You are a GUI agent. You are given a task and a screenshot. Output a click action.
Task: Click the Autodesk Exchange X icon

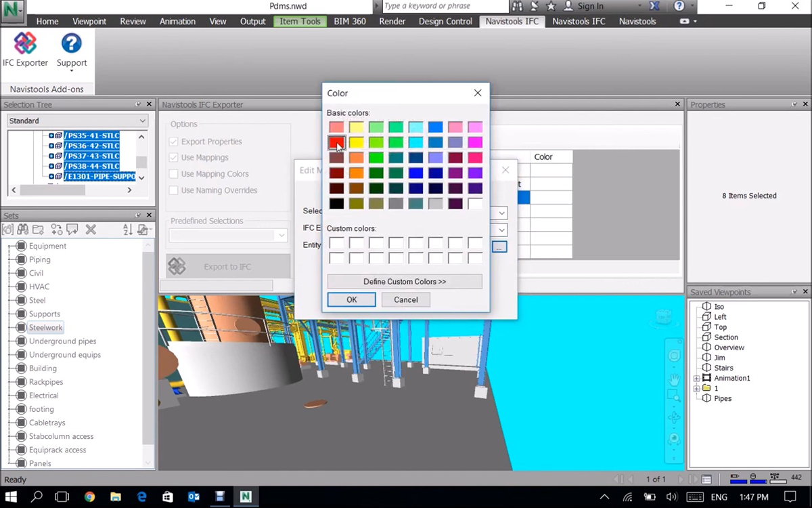[x=654, y=6]
